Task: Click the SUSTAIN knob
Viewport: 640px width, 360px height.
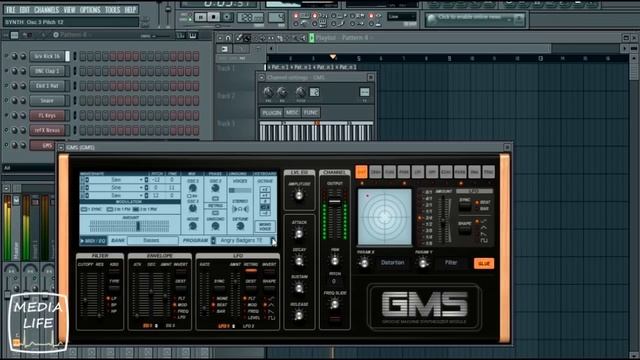Action: tap(299, 288)
